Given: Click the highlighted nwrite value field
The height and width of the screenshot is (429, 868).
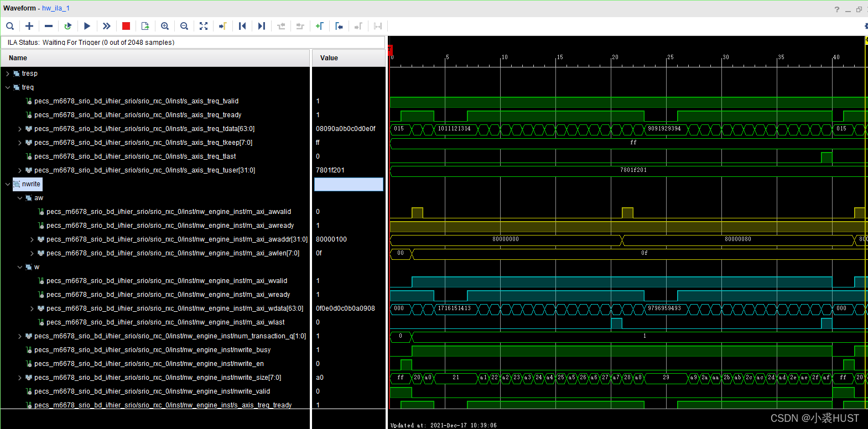Looking at the screenshot, I should 349,184.
